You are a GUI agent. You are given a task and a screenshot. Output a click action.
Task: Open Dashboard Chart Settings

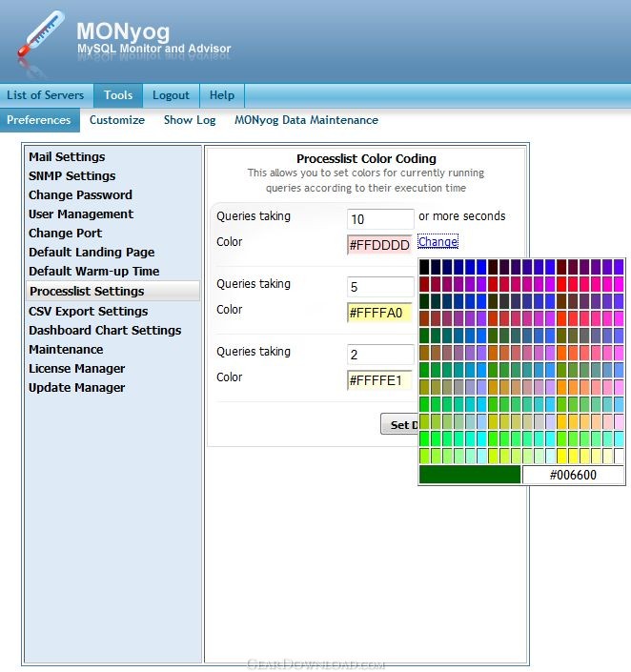[105, 331]
